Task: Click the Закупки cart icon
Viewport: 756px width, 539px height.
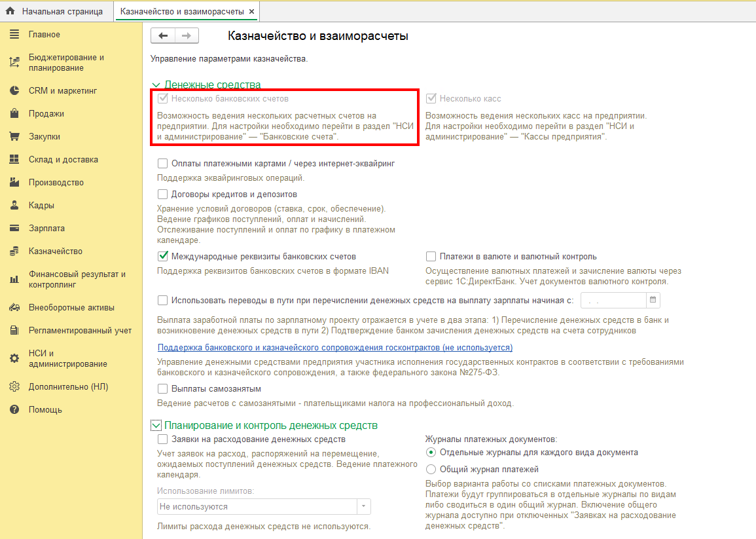Action: click(14, 137)
